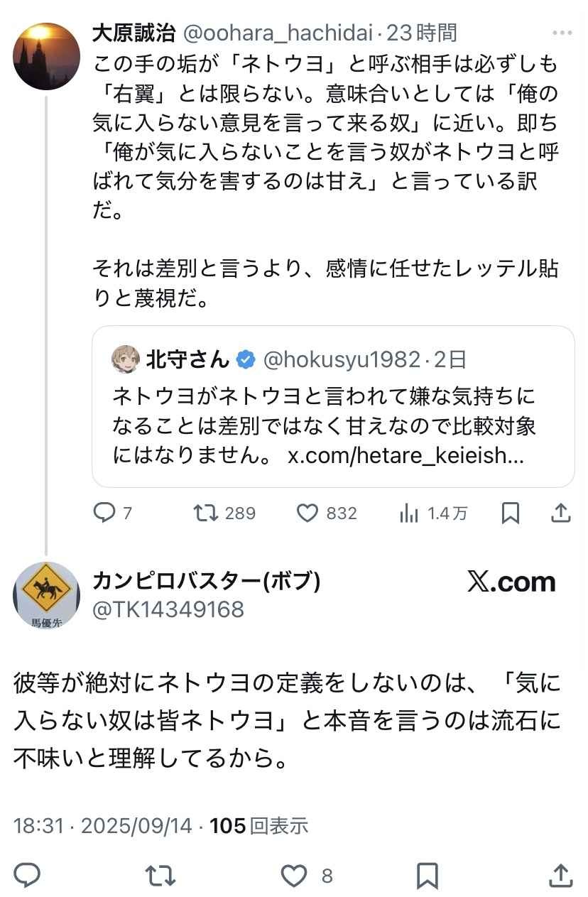The height and width of the screenshot is (897, 588).
Task: Like カンピロバスター's post with 8 likes
Action: [x=294, y=876]
